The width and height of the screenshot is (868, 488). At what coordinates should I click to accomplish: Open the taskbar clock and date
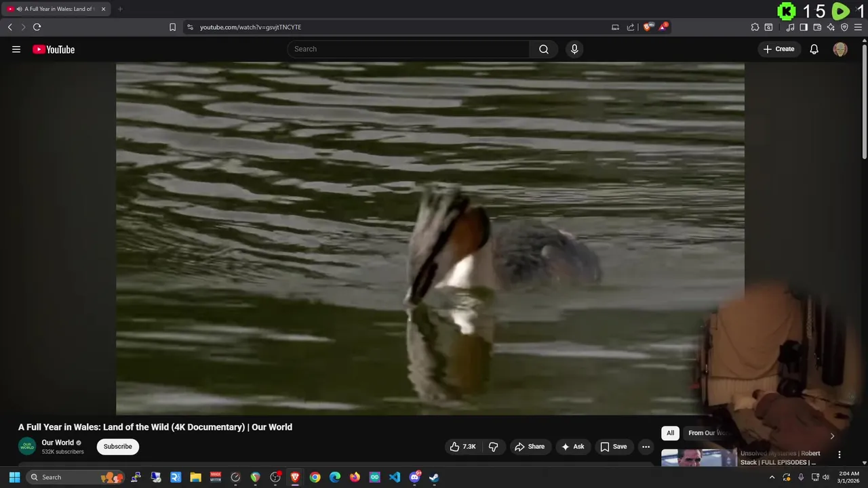point(848,477)
